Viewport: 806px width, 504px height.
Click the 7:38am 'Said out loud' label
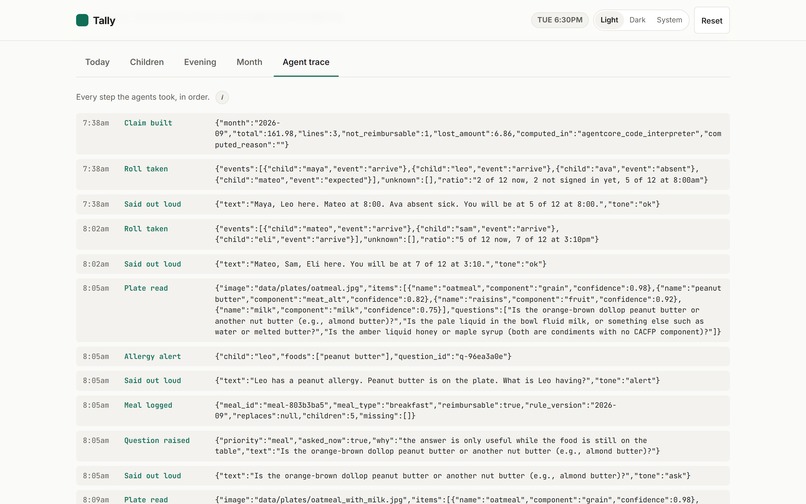153,204
